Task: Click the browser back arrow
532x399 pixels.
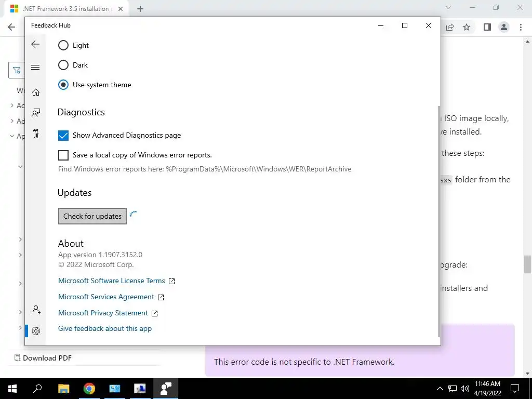Action: click(11, 27)
